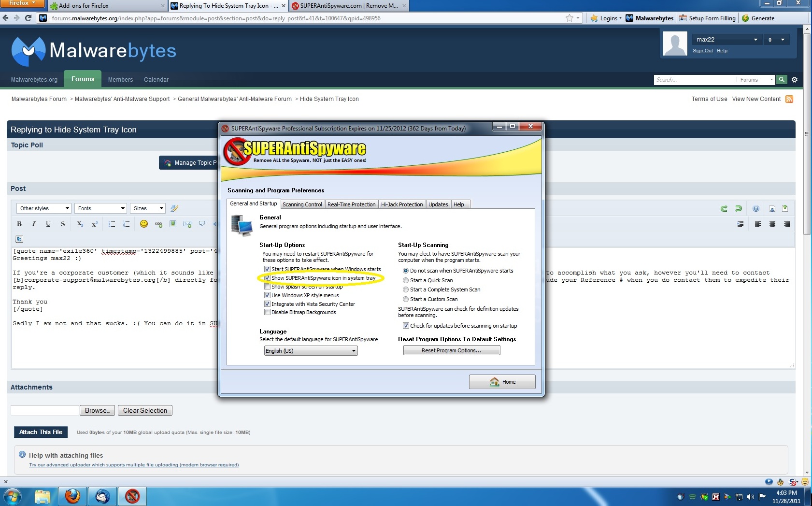The image size is (812, 506).
Task: Open the forum RSS feed icon
Action: 789,99
